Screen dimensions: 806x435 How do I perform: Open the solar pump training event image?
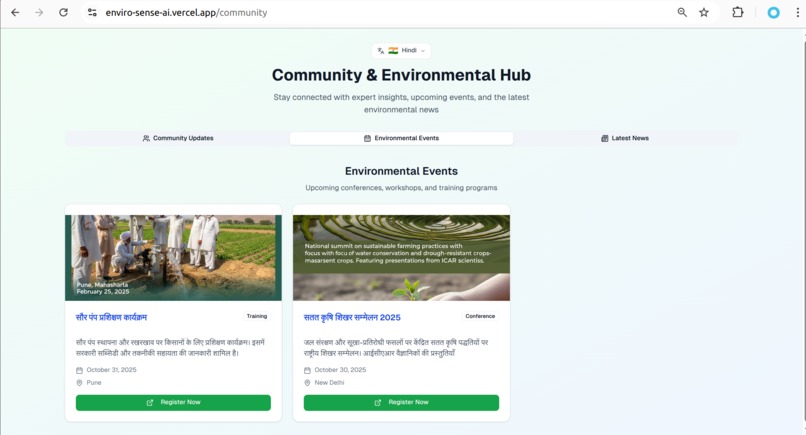(x=173, y=258)
